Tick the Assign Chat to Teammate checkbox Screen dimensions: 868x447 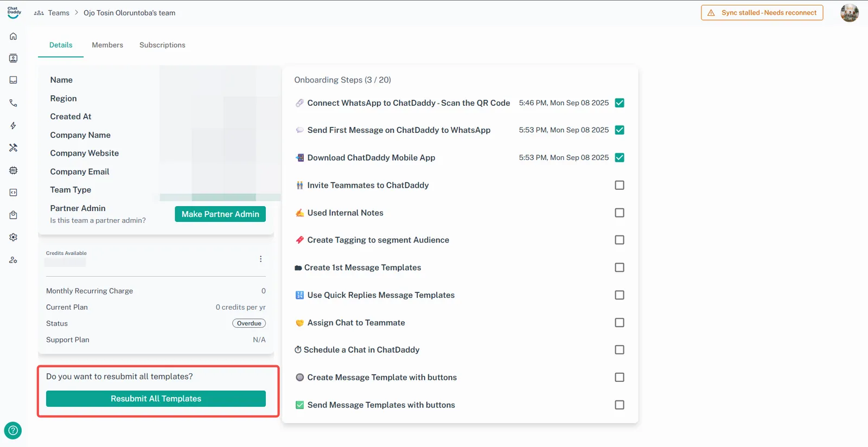(619, 323)
